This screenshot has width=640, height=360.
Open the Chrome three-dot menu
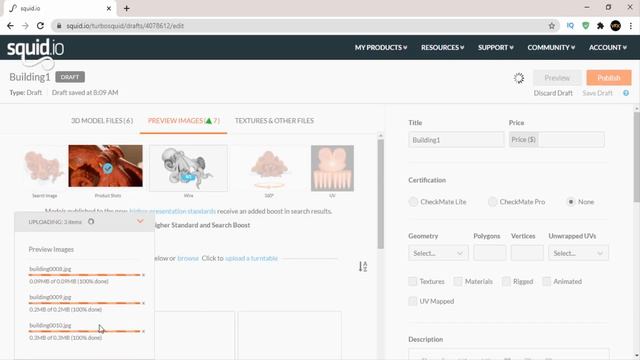631,26
